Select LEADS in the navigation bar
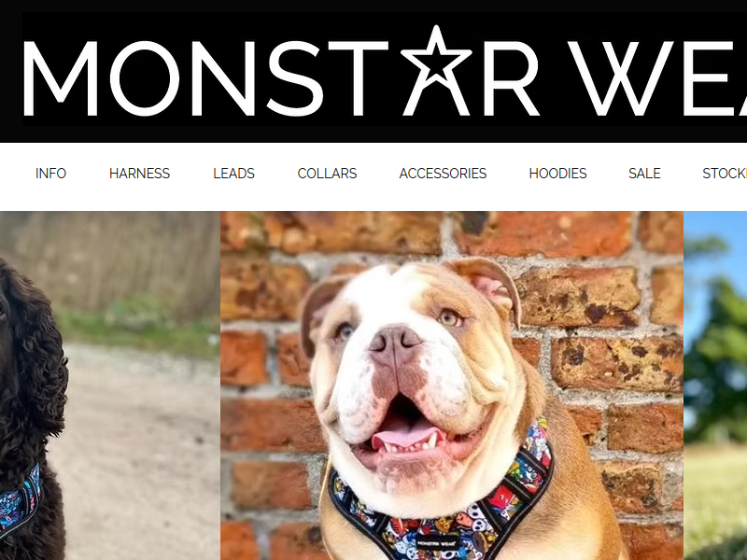The width and height of the screenshot is (747, 560). (233, 174)
